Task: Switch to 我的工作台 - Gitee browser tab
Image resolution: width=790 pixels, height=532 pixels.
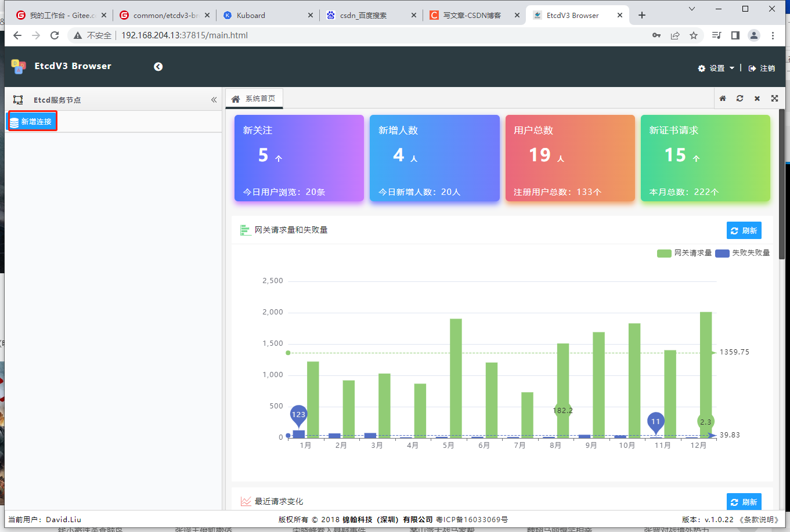Action: (61, 15)
